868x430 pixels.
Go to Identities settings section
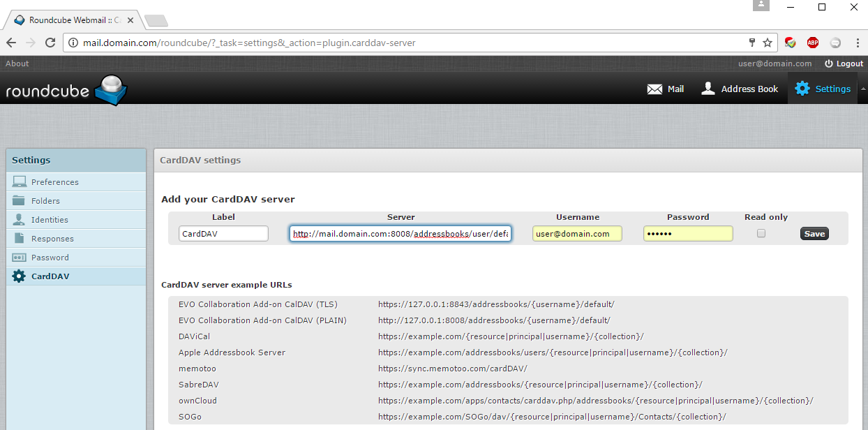[50, 220]
